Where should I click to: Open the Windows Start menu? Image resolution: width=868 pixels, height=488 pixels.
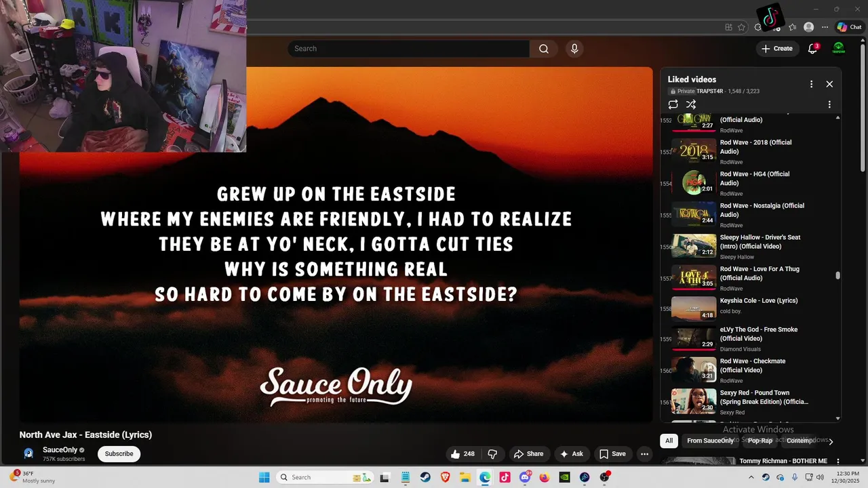[x=264, y=477]
